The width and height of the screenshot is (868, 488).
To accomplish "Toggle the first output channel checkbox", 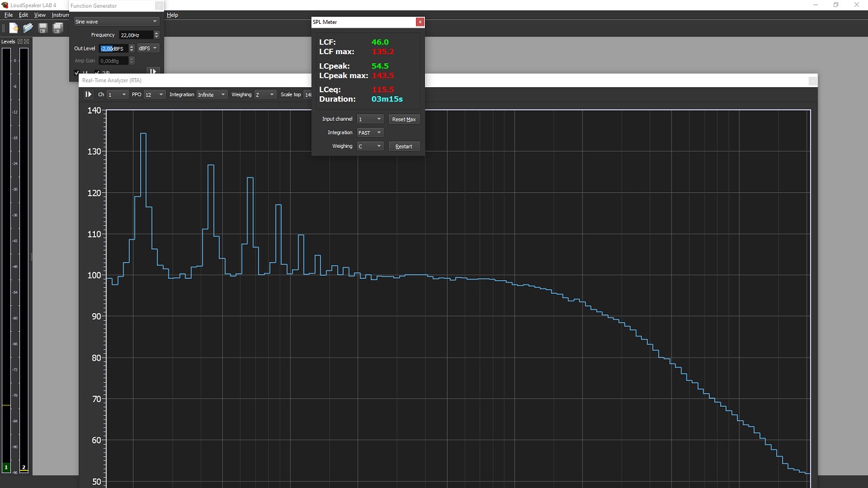I will [77, 73].
